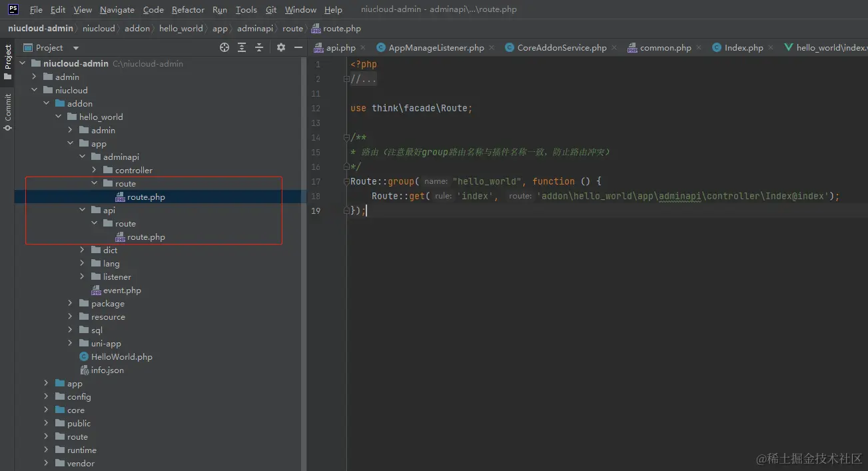Select the public folder in tree
The width and height of the screenshot is (868, 471).
[x=73, y=423]
